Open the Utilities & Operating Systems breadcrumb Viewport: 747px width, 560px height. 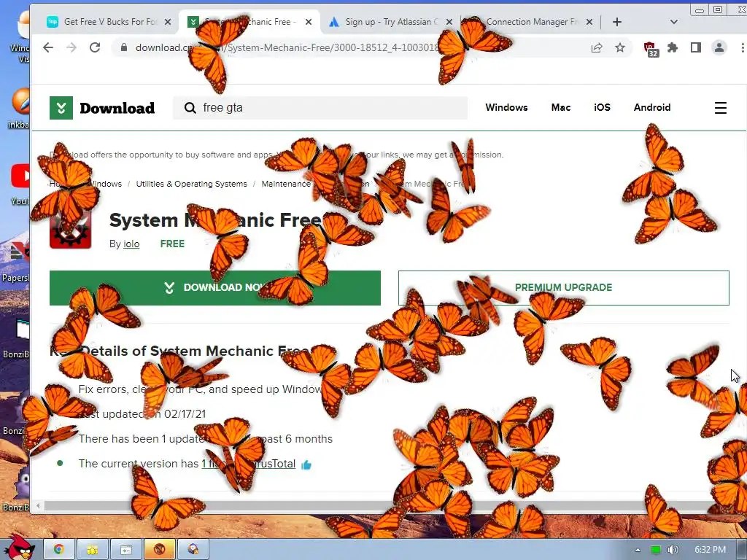pyautogui.click(x=192, y=184)
